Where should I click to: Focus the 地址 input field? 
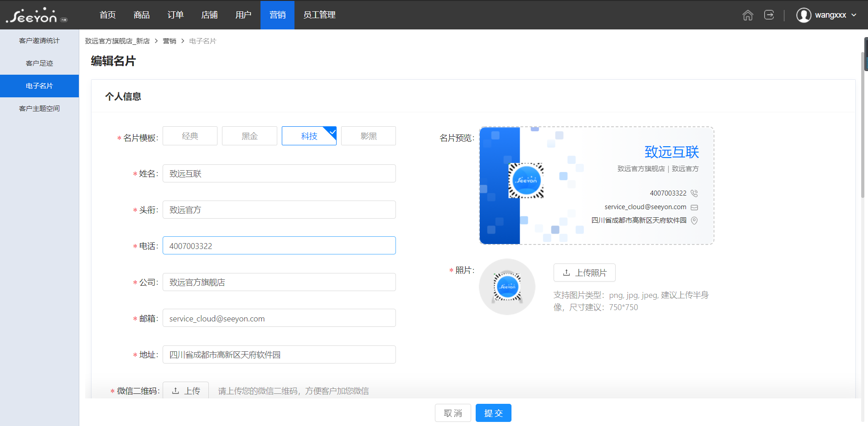279,354
